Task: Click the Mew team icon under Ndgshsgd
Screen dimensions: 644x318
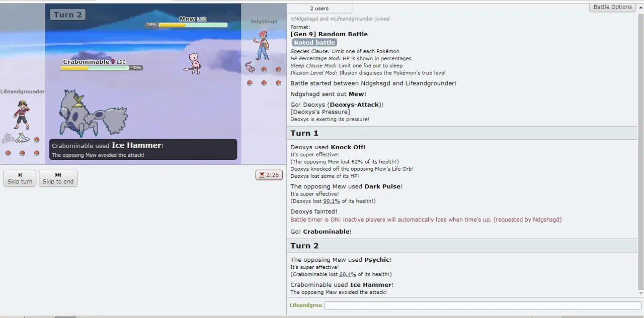Action: (x=250, y=67)
